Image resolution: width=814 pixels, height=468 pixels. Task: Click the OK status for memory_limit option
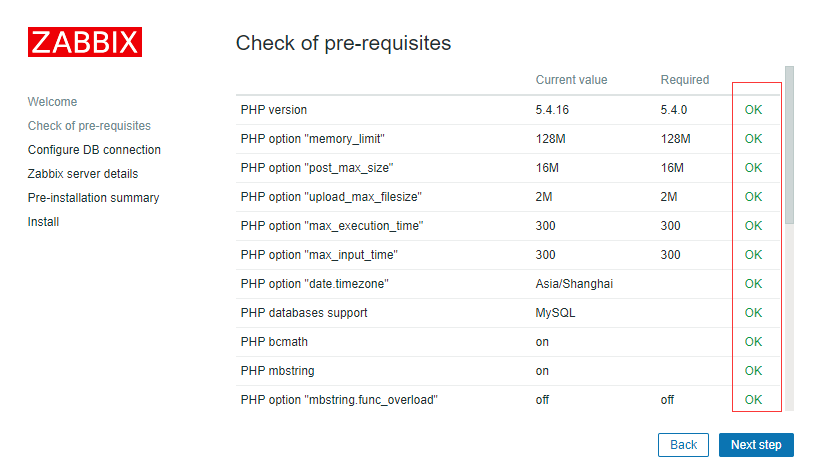coord(753,139)
